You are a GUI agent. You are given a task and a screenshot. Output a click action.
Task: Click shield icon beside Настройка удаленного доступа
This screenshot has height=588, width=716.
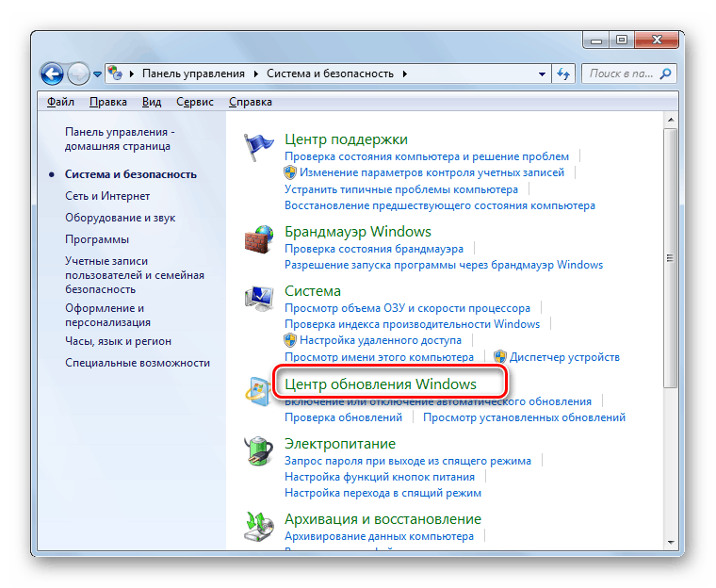tap(290, 340)
